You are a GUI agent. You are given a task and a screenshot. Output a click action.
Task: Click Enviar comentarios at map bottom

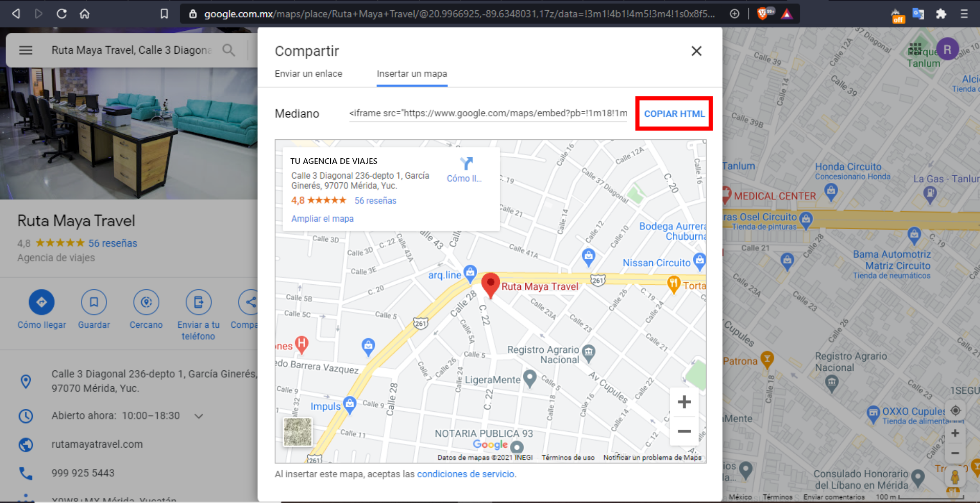tap(834, 497)
